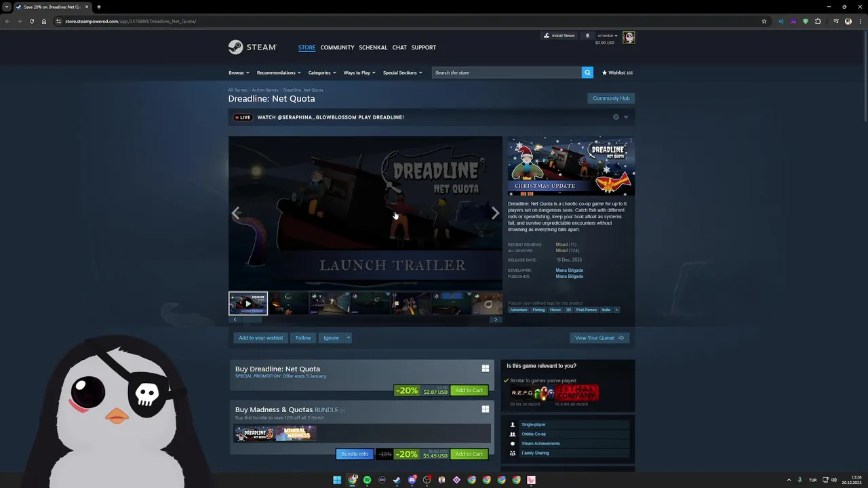Open the stream settings gear icon
The image size is (868, 488).
(x=616, y=117)
